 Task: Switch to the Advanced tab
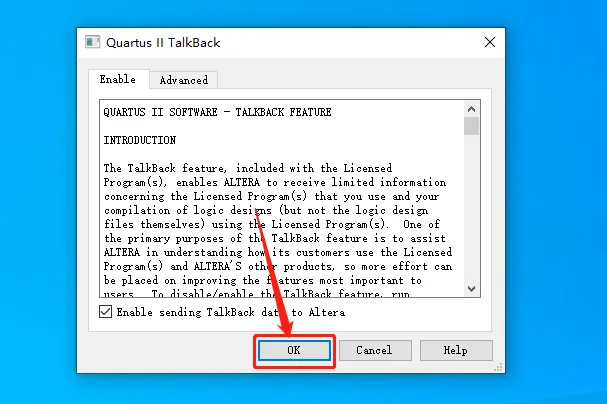click(x=183, y=80)
